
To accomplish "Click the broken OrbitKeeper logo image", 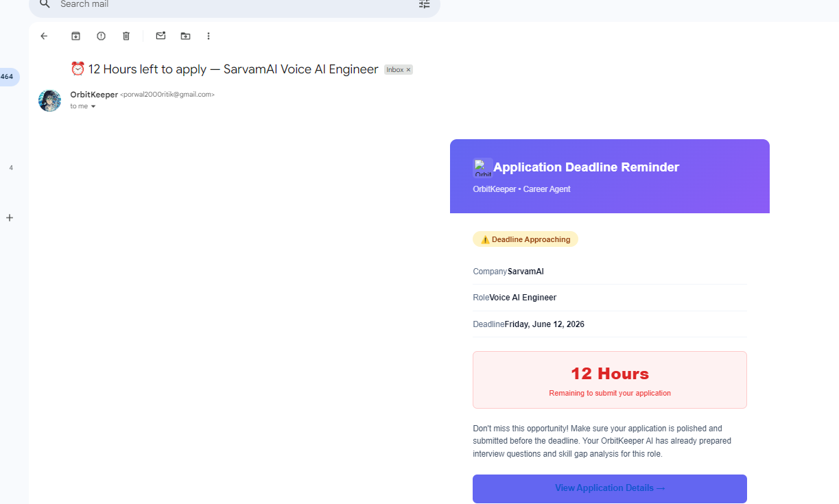I will point(483,168).
